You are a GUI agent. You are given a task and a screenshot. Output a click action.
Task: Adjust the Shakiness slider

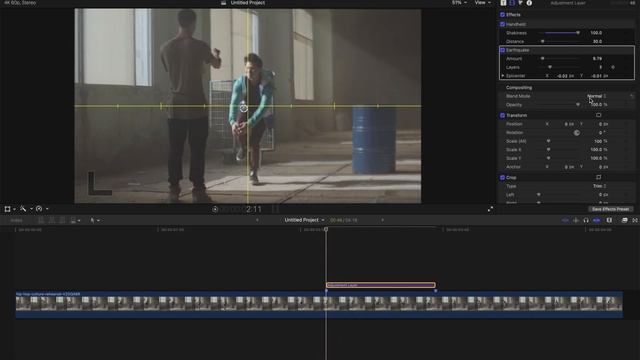point(578,33)
